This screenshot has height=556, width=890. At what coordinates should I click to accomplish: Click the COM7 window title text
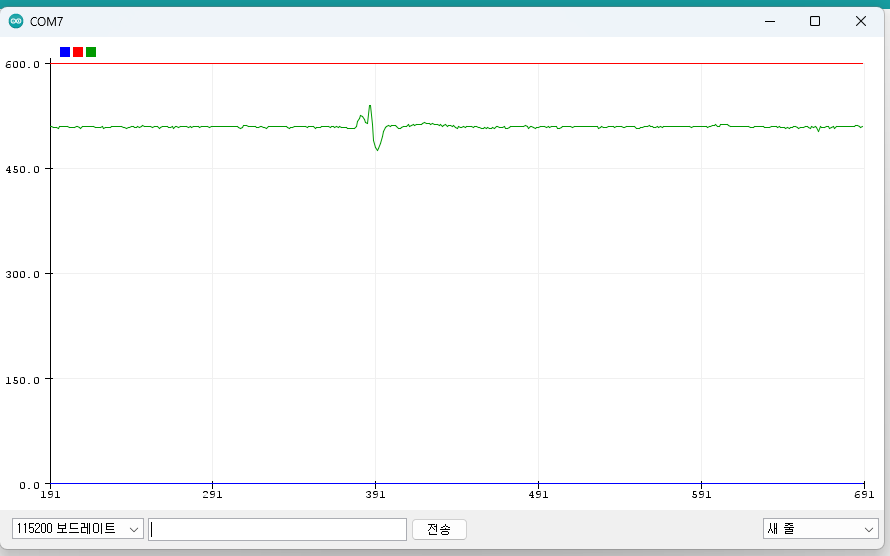[46, 22]
